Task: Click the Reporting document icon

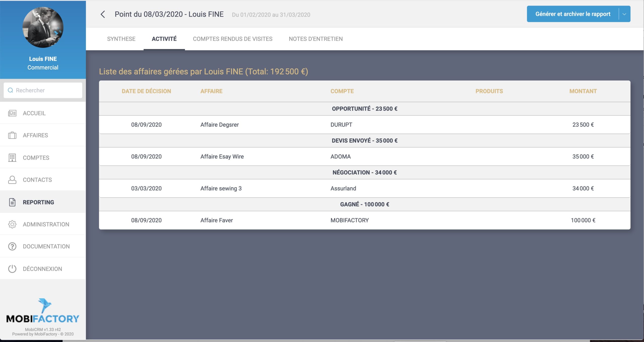Action: [x=12, y=202]
